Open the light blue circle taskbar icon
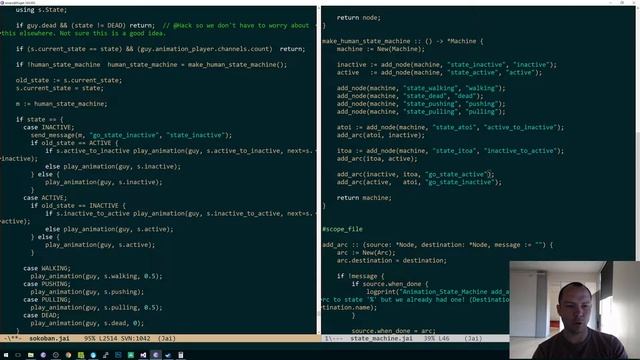The height and width of the screenshot is (360, 640). (x=93, y=355)
